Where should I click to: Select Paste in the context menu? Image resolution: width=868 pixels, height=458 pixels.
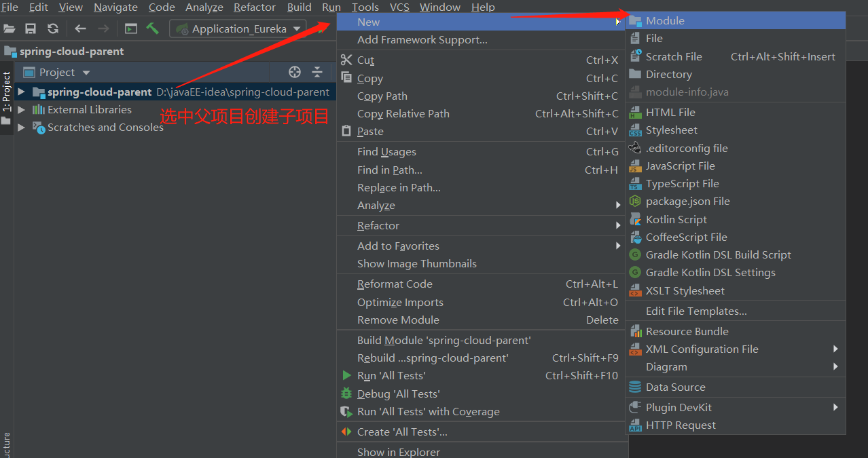coord(481,132)
